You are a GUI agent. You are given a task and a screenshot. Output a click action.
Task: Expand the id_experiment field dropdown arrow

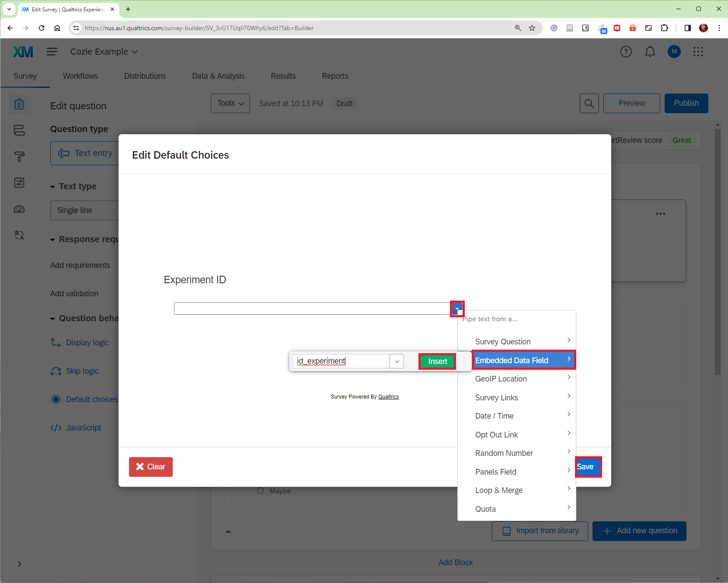(x=397, y=361)
